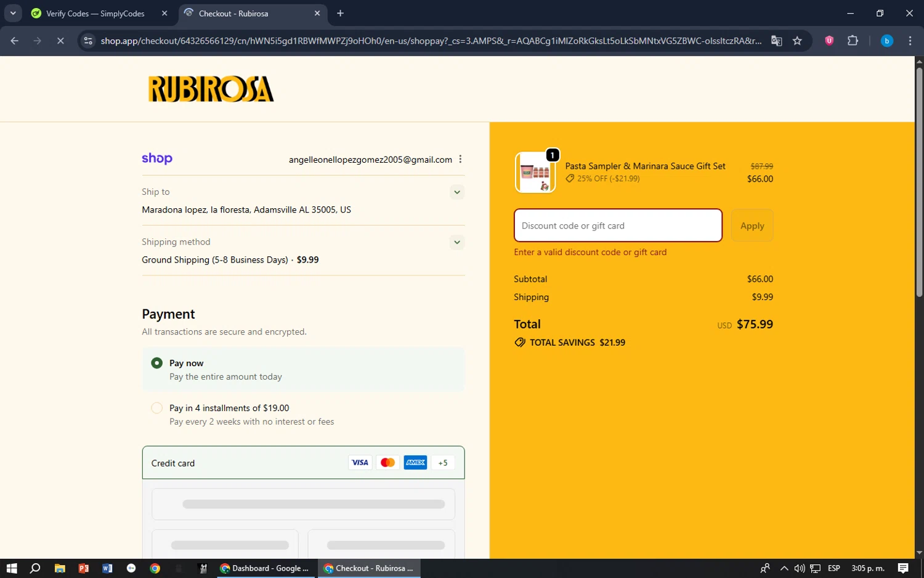Viewport: 924px width, 578px height.
Task: Switch the ESP input language
Action: (834, 568)
